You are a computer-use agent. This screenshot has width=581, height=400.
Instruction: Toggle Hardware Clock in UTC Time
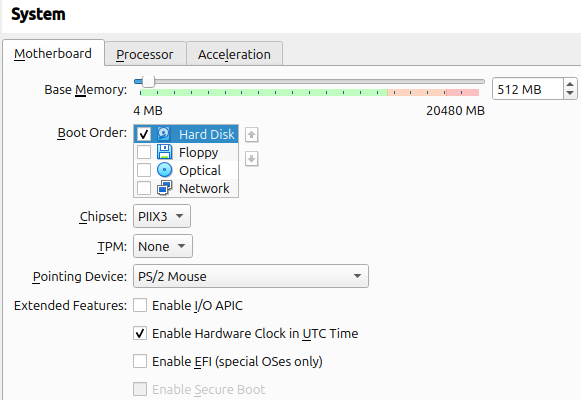tap(140, 333)
